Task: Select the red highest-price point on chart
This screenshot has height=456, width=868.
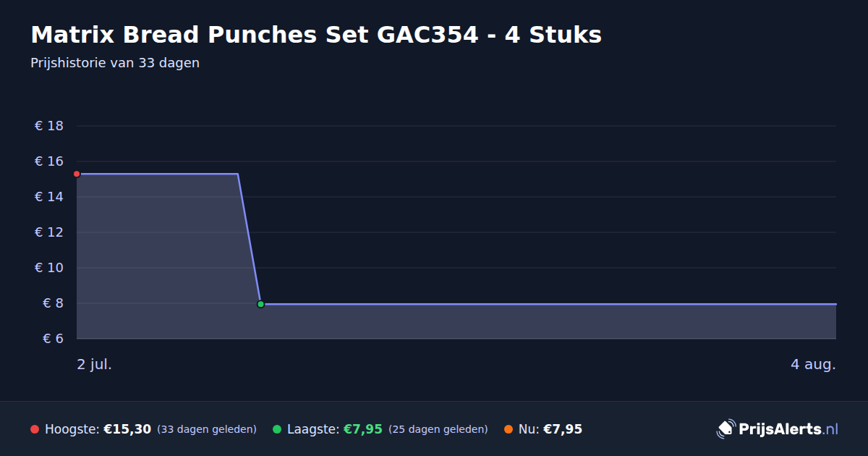Action: coord(77,174)
